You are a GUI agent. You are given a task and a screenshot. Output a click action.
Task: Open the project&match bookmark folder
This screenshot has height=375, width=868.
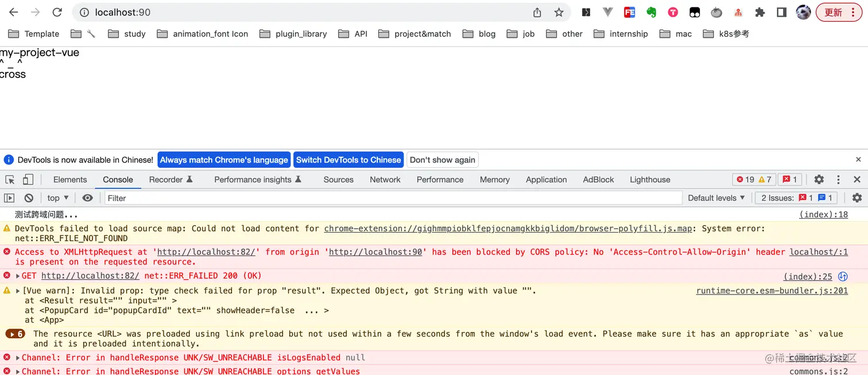click(414, 34)
